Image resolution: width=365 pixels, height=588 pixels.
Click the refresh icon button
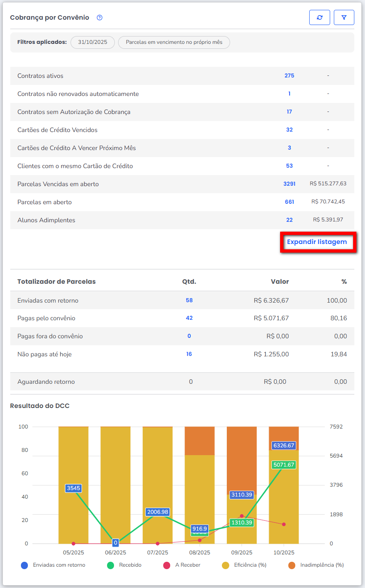(319, 18)
